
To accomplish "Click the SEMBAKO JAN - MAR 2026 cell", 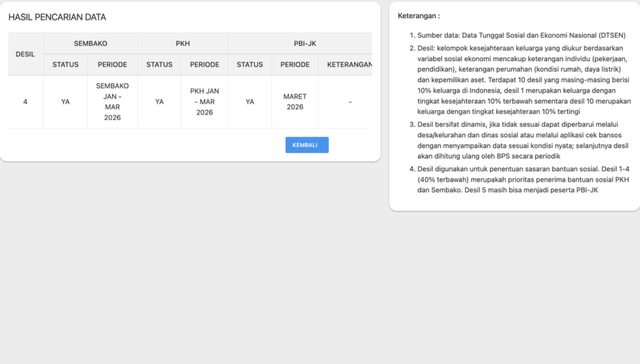I will [112, 102].
